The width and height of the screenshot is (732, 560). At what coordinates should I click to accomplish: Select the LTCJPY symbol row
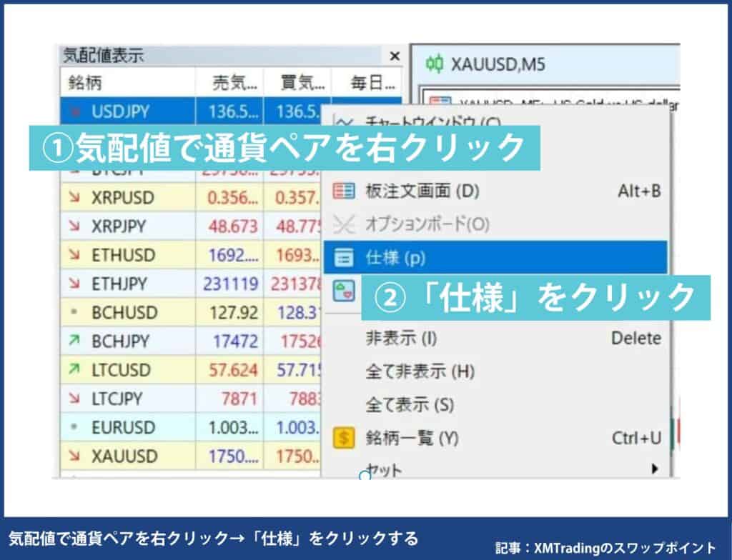click(191, 399)
